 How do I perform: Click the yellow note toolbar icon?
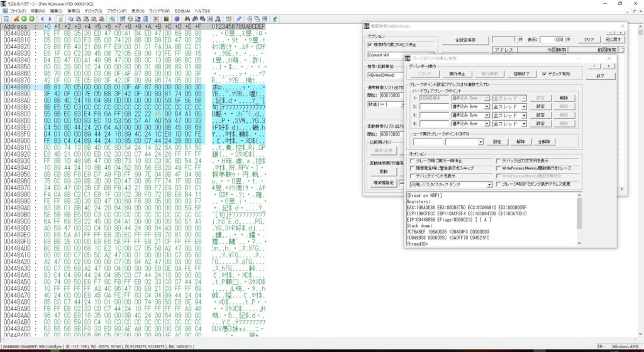coord(228,19)
